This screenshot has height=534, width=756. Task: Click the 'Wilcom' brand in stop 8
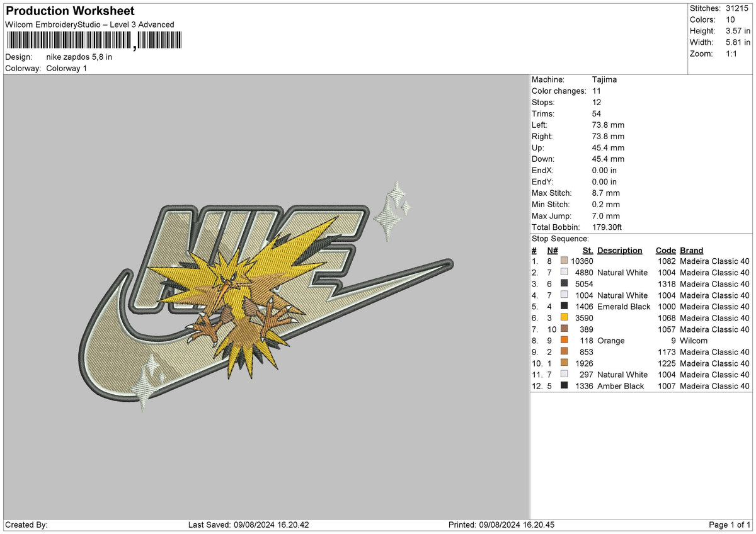tap(694, 341)
